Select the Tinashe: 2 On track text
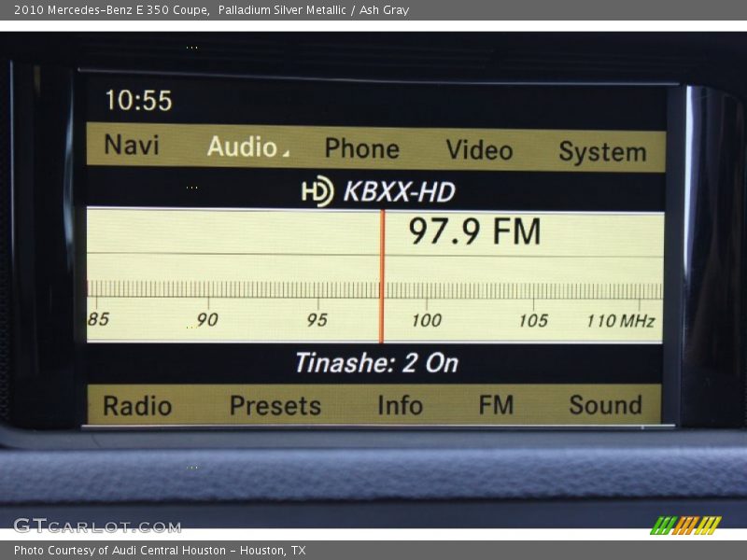This screenshot has height=560, width=747. [x=376, y=363]
